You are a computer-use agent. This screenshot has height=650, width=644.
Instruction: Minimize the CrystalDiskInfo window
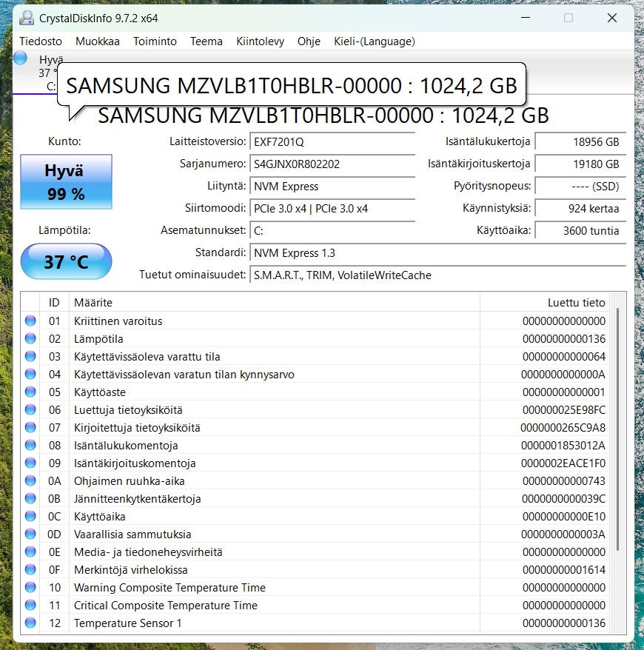click(526, 18)
